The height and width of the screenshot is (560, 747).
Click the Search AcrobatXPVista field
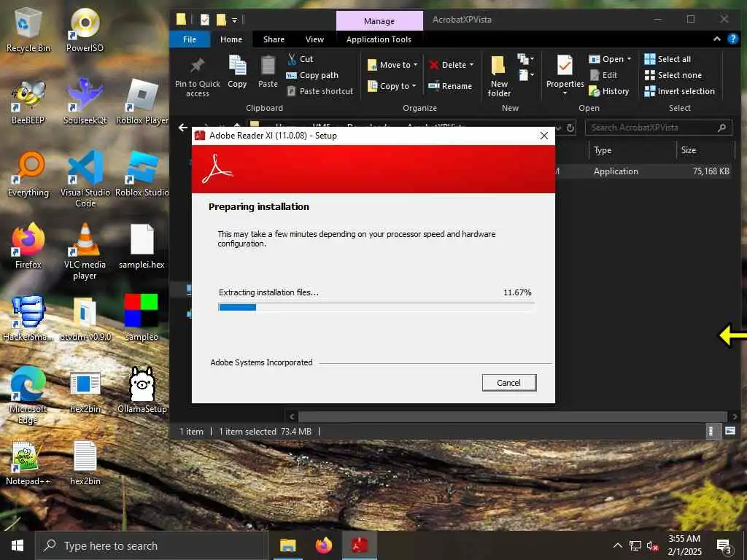coord(659,128)
